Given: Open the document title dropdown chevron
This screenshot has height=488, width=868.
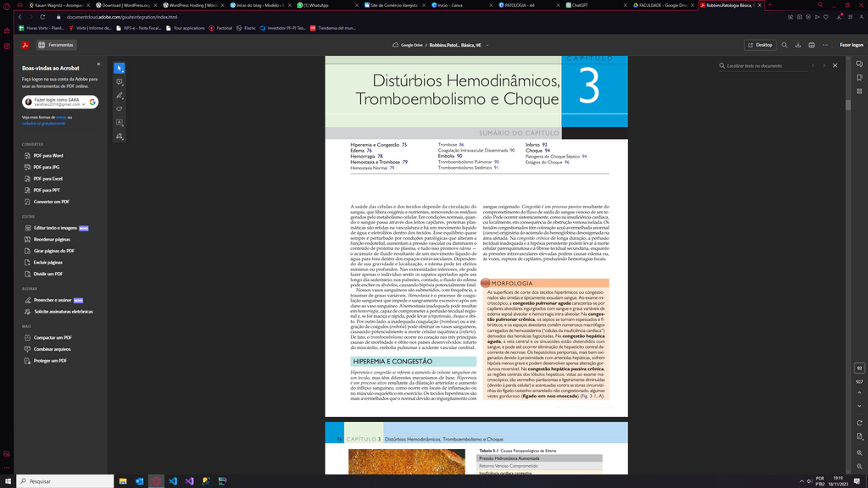Looking at the screenshot, I should (487, 45).
